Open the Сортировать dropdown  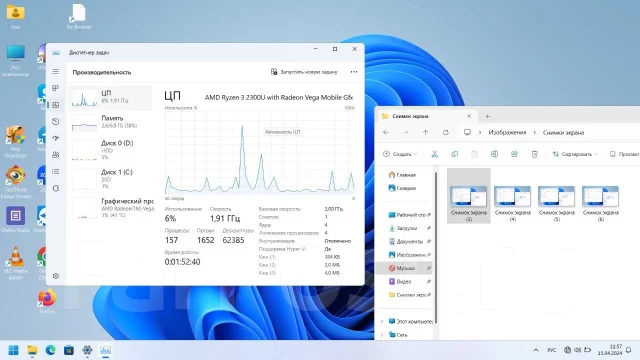click(575, 154)
